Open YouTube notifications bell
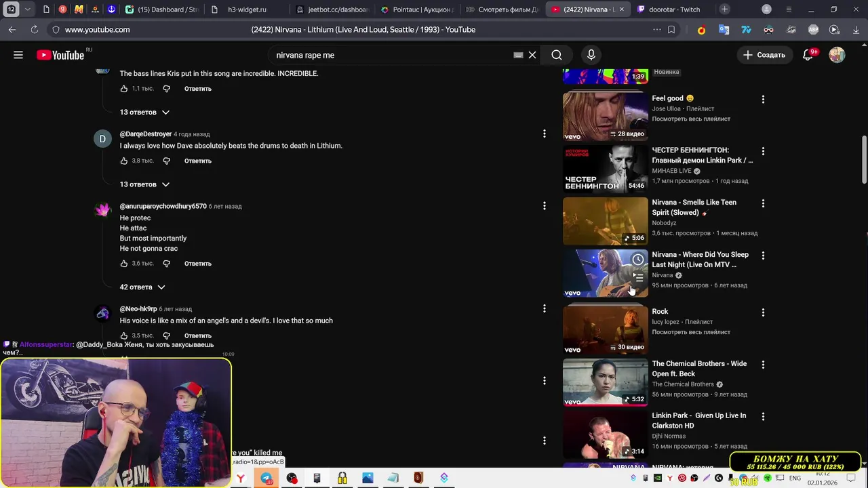Image resolution: width=868 pixels, height=488 pixels. coord(808,55)
